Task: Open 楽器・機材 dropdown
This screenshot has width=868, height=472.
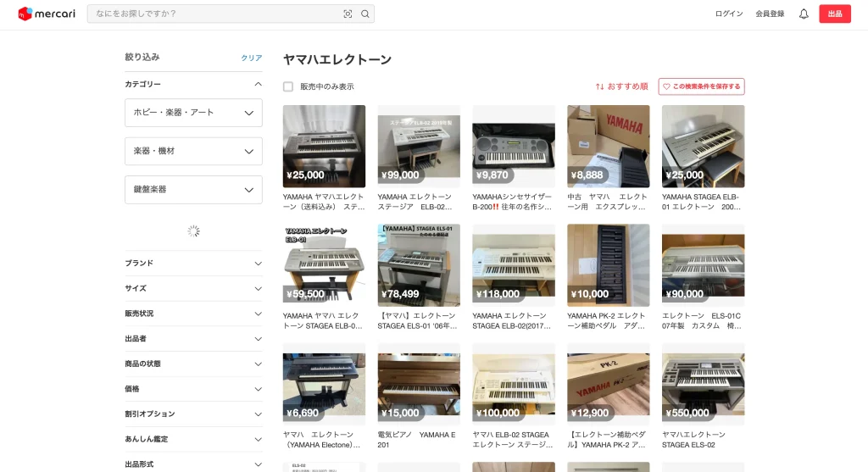Action: 193,151
